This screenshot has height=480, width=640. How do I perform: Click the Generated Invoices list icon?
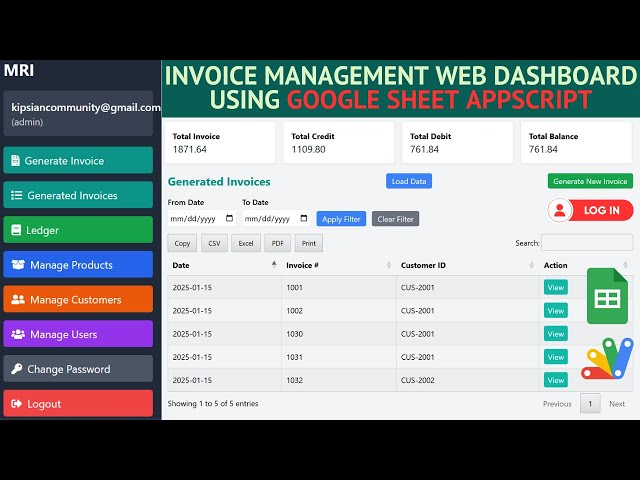[16, 195]
